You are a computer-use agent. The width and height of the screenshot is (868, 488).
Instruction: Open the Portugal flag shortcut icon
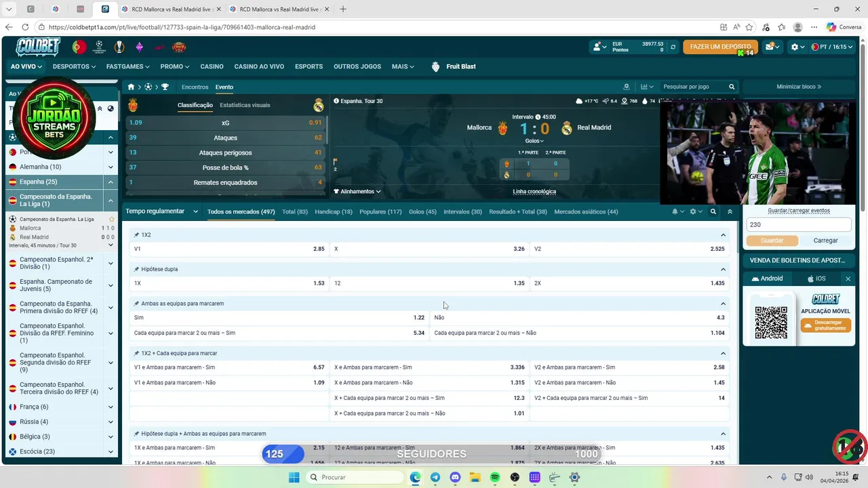click(x=79, y=47)
